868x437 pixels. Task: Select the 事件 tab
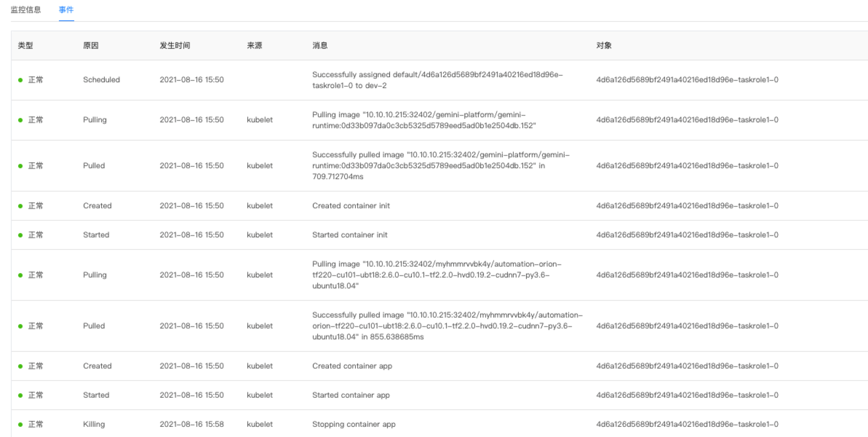point(66,10)
